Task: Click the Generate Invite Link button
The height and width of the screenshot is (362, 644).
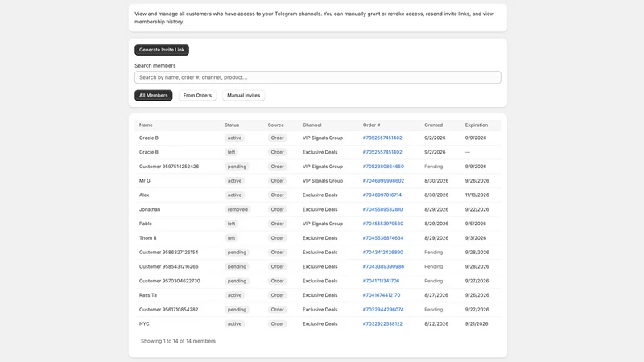Action: point(162,50)
